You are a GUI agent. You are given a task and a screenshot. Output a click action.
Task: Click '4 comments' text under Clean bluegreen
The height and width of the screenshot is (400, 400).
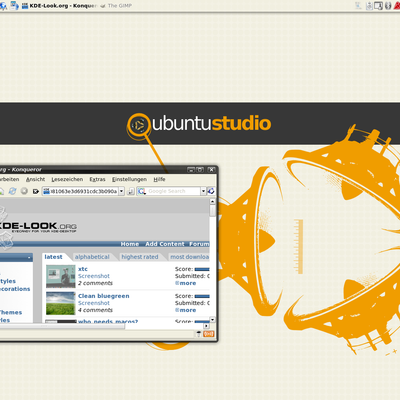[x=95, y=310]
